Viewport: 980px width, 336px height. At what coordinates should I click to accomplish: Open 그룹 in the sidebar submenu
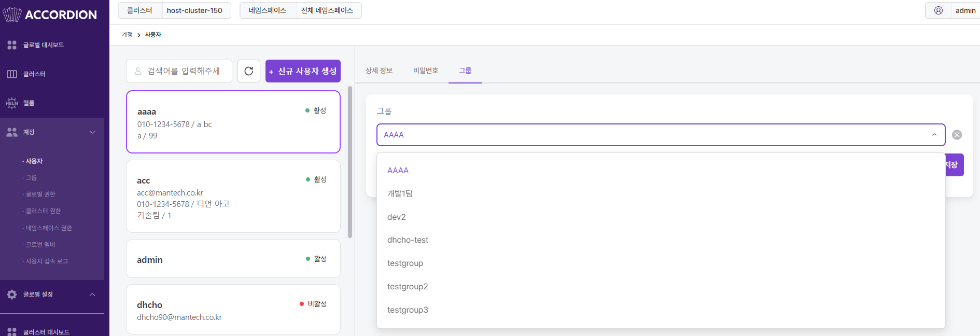pyautogui.click(x=32, y=178)
